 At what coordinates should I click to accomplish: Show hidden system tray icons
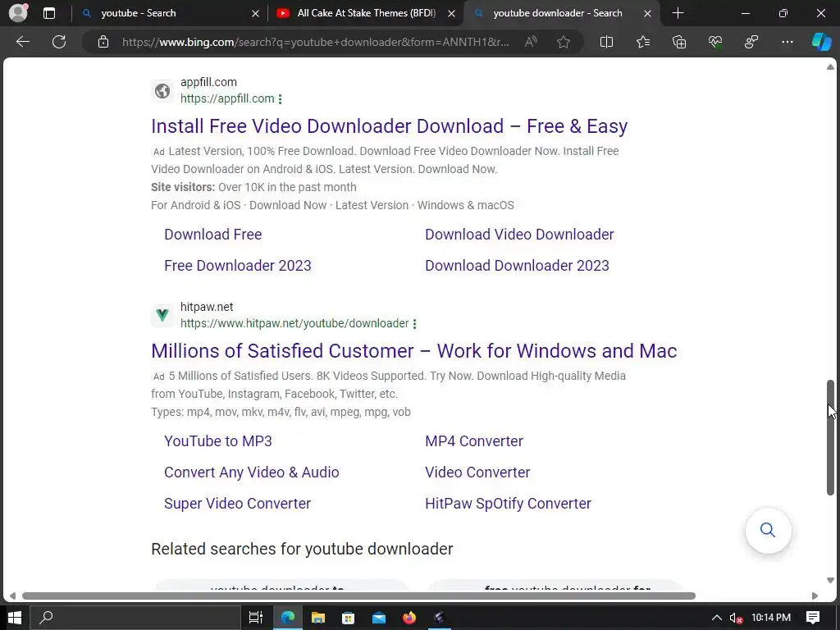click(716, 618)
